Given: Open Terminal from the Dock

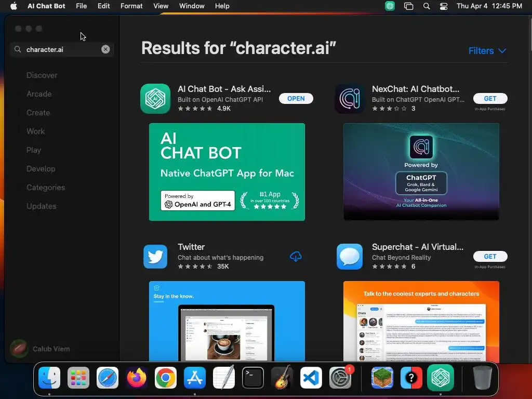Looking at the screenshot, I should tap(253, 378).
